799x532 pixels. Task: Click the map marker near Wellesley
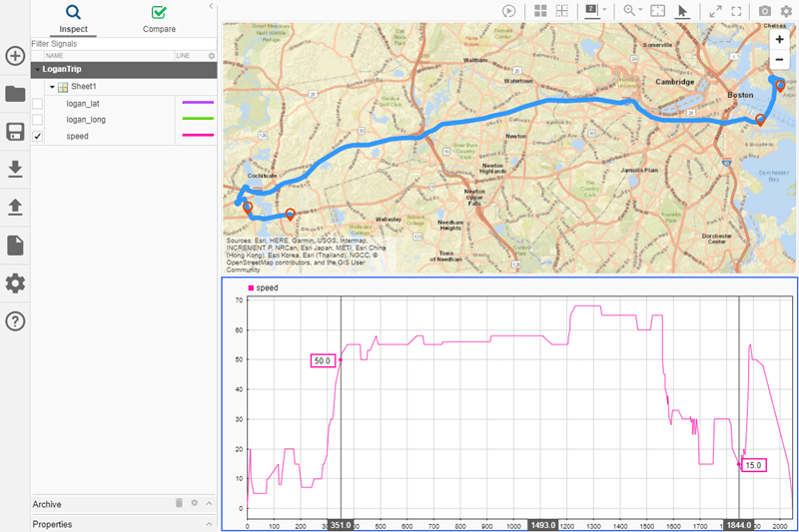[290, 215]
